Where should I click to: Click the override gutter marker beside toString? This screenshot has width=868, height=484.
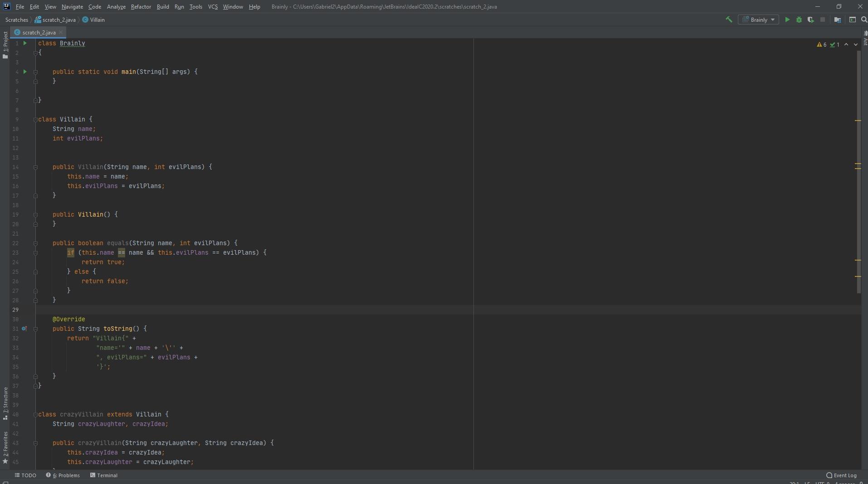coord(24,329)
